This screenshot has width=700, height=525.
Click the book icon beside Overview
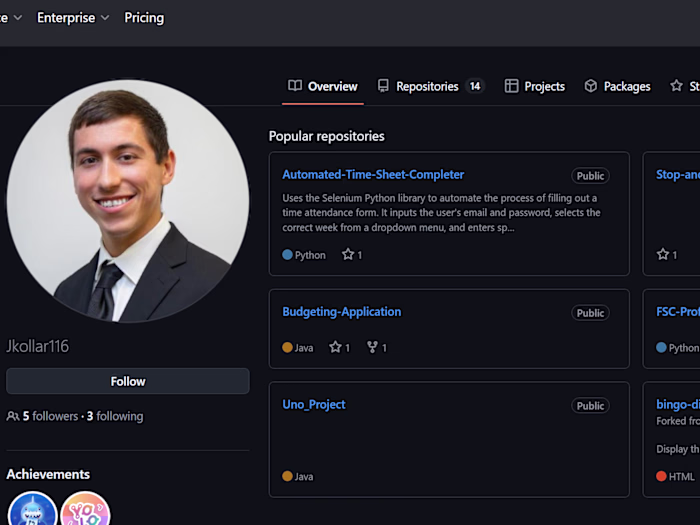point(295,85)
